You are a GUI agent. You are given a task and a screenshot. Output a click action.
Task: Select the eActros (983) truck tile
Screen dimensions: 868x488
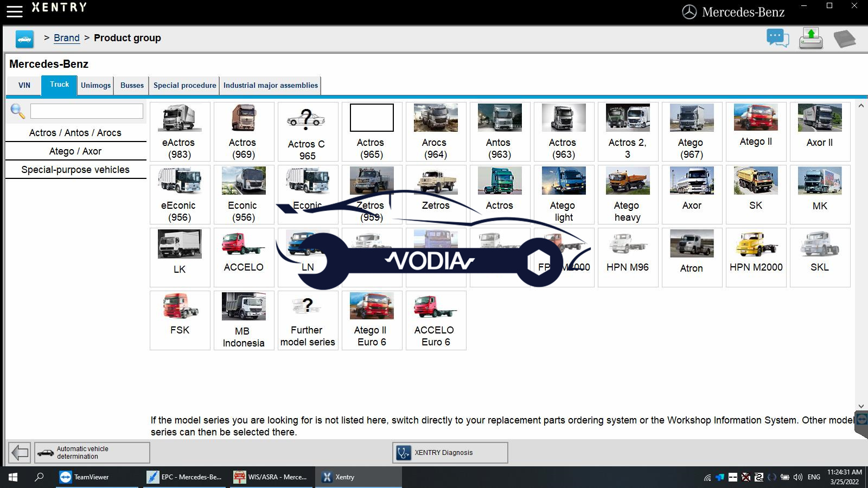click(x=180, y=132)
